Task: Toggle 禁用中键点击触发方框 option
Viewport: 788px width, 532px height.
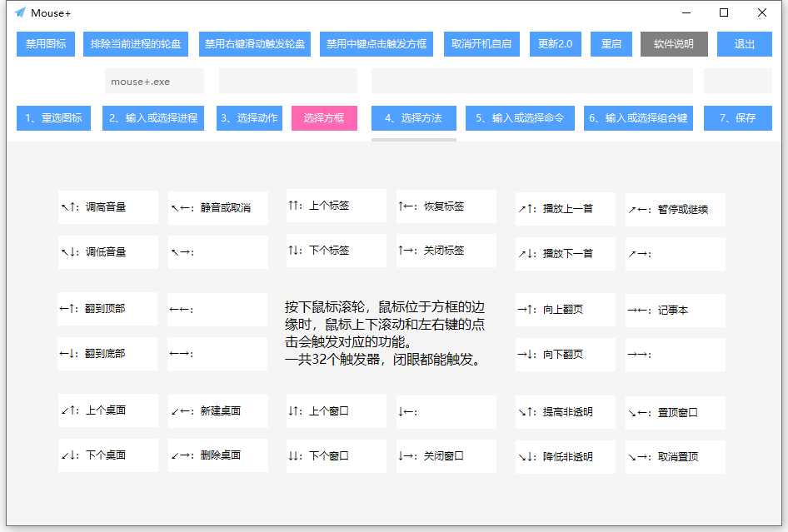Action: (x=377, y=44)
